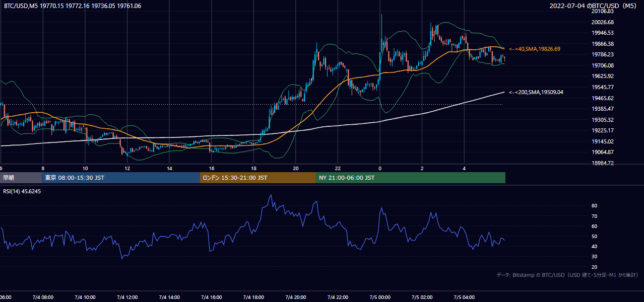Click the 200 SMA 19509.04 label
The height and width of the screenshot is (302, 644).
pos(536,92)
